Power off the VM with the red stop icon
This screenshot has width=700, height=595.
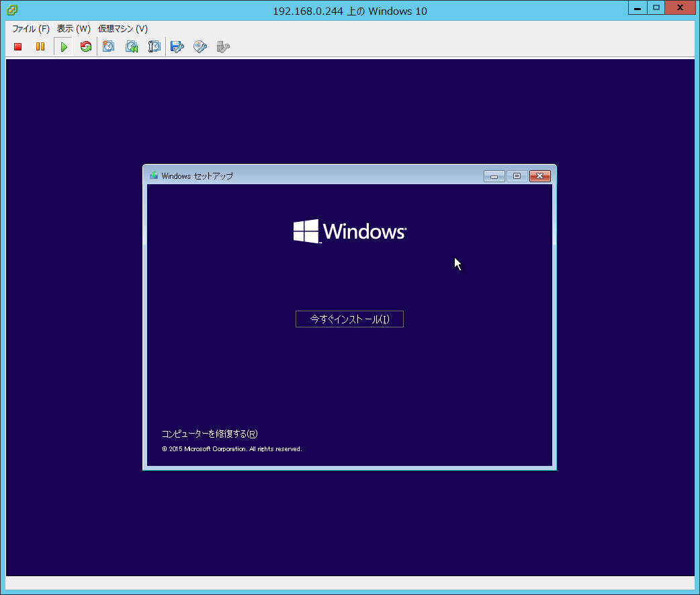[18, 46]
